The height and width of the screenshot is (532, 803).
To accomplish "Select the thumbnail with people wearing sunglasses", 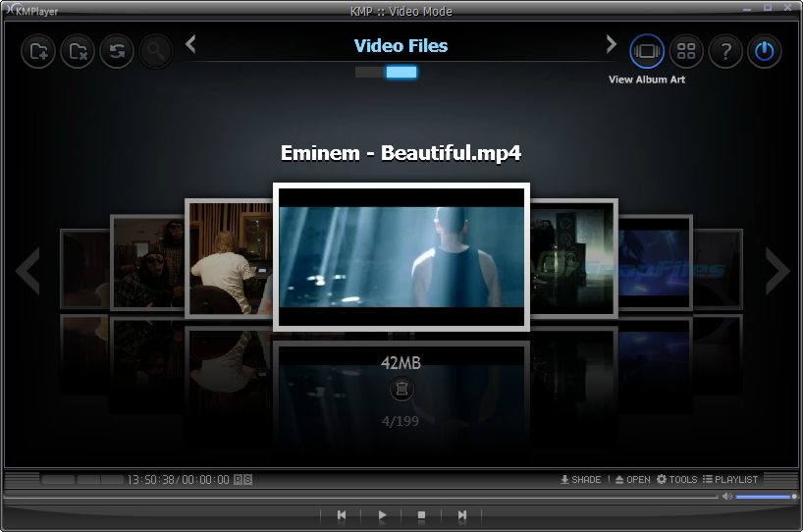I will point(147,263).
